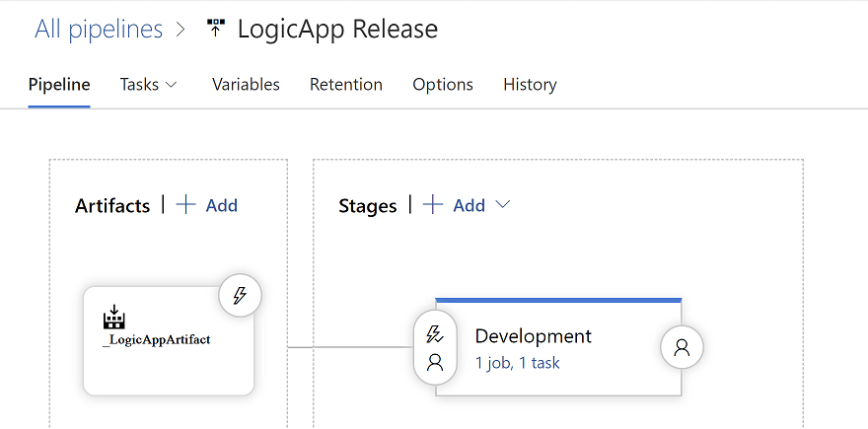
Task: Open pre-deployment conditions for Development stage
Action: (x=435, y=347)
